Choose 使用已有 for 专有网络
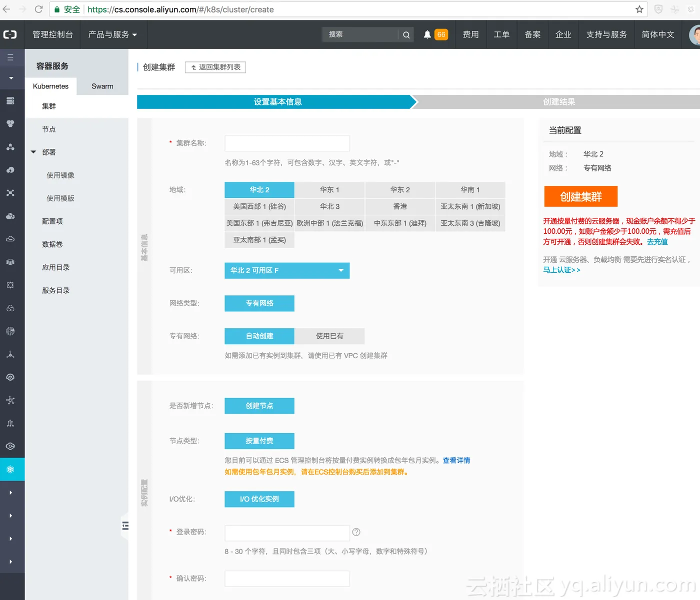Viewport: 700px width, 600px height. point(329,336)
